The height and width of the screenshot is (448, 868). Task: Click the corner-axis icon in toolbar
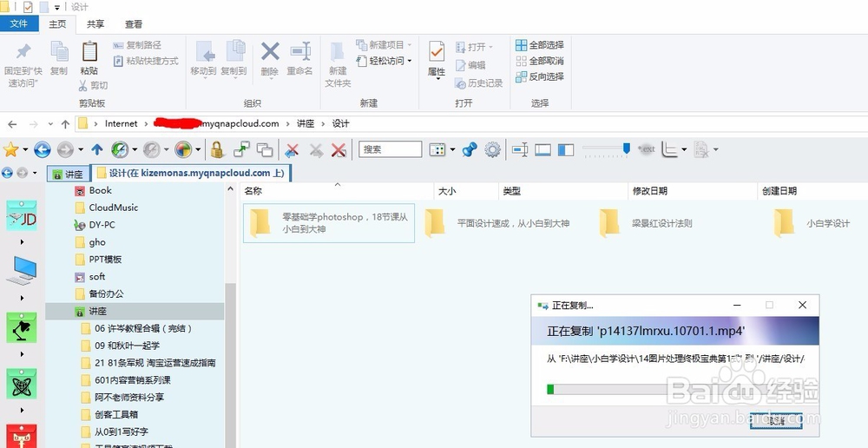tap(670, 149)
